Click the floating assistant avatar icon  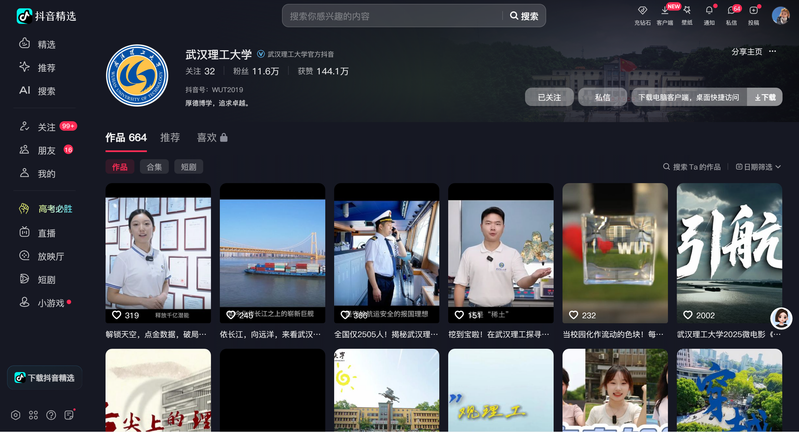coord(781,318)
